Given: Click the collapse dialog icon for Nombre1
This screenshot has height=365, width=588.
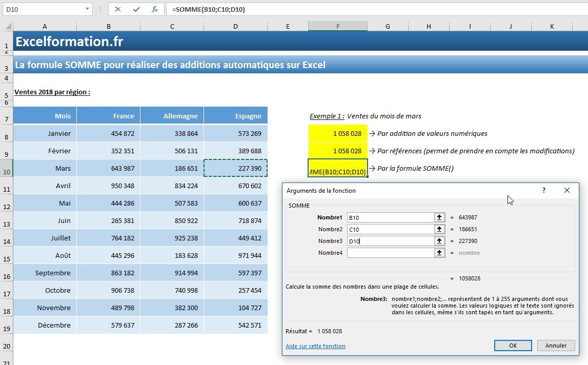Looking at the screenshot, I should pos(439,218).
